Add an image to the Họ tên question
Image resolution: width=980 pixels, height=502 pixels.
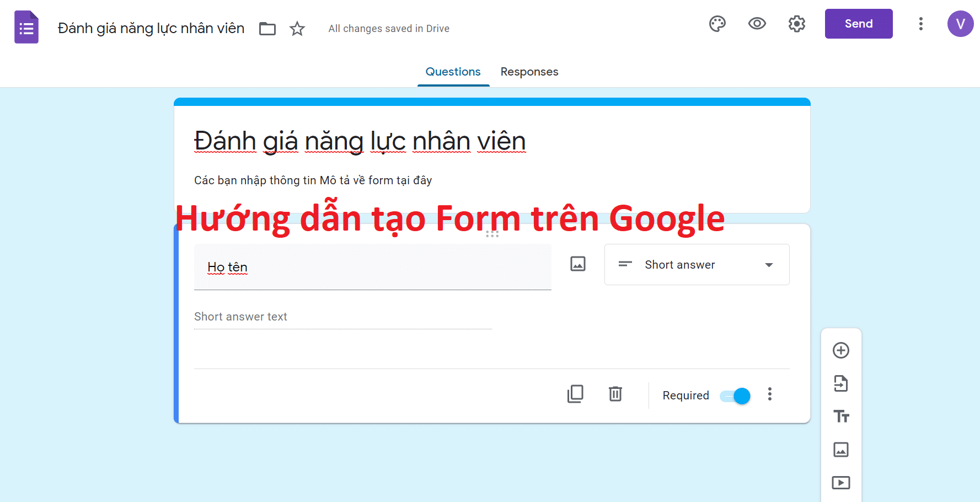578,264
